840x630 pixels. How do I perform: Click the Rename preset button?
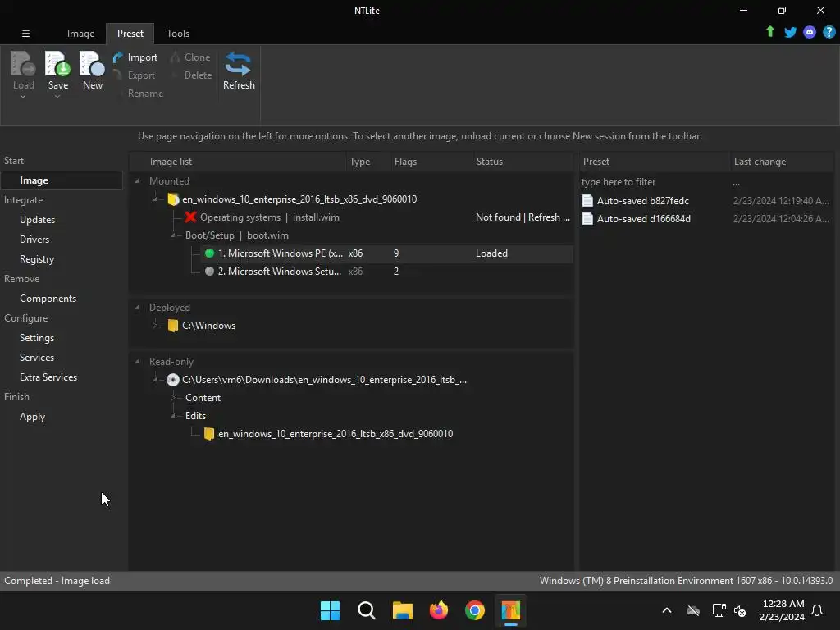(145, 94)
